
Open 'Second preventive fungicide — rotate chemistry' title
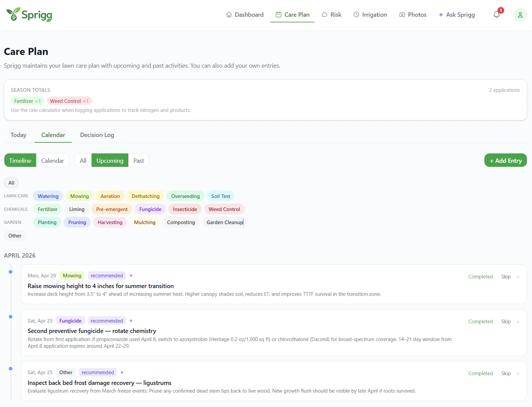click(92, 331)
